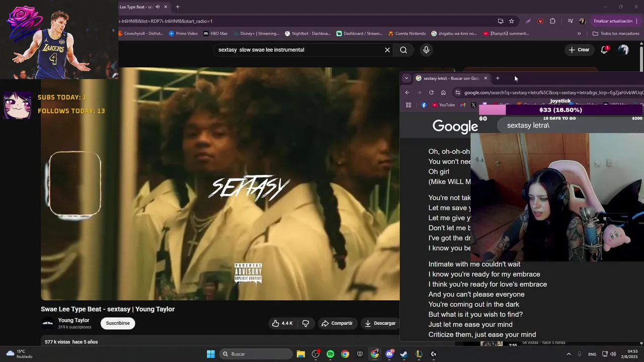Open YouTube bookmark in Google window

coord(443,105)
